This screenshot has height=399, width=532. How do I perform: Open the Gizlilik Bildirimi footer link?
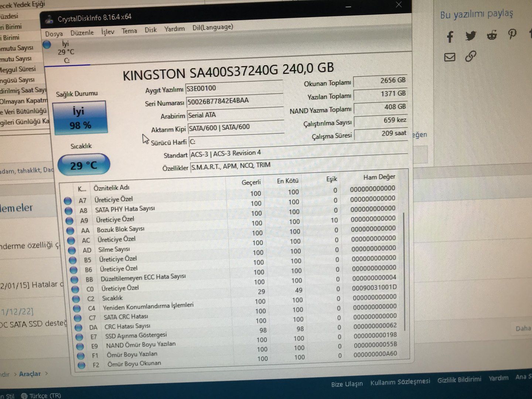coord(459,379)
